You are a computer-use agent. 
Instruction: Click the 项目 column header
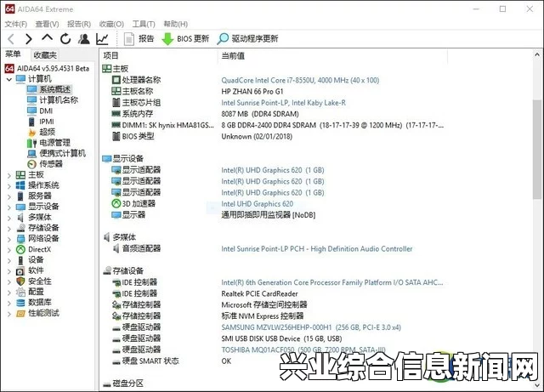[x=111, y=55]
